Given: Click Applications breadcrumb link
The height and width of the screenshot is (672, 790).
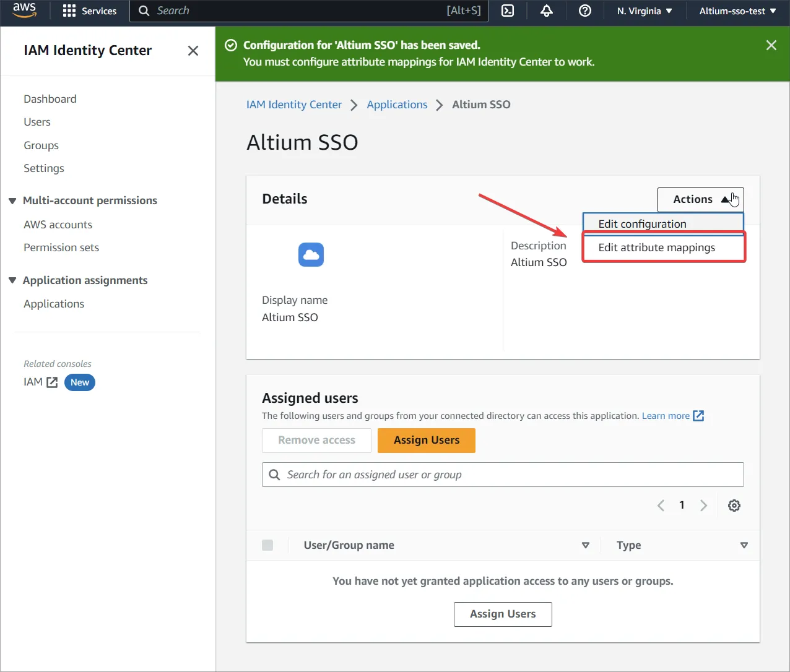Looking at the screenshot, I should coord(397,105).
